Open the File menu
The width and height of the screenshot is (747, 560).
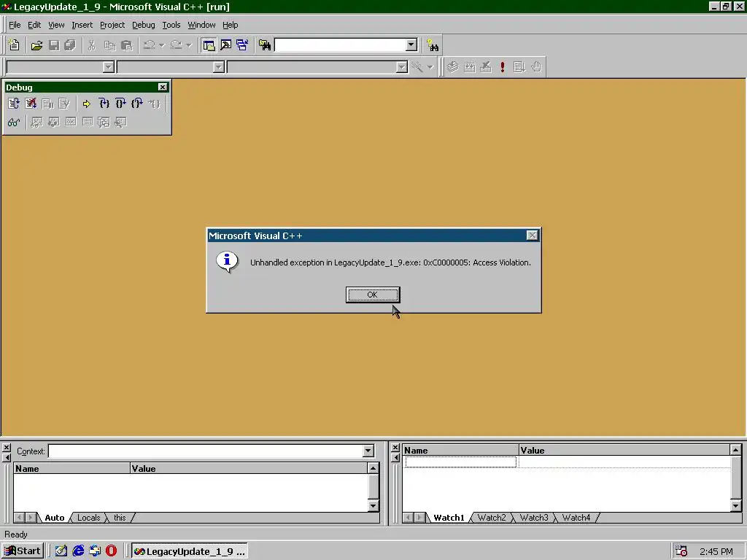[15, 25]
